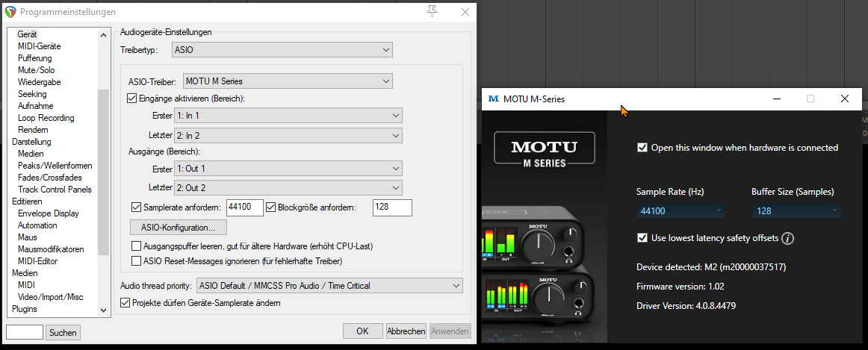Image resolution: width=868 pixels, height=350 pixels.
Task: Select Pufferung in settings tree
Action: coord(35,58)
